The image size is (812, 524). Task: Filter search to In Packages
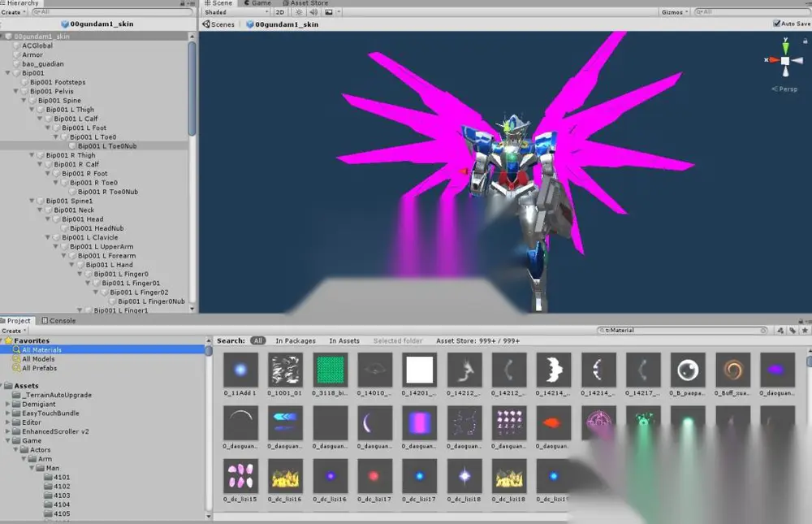[x=296, y=340]
